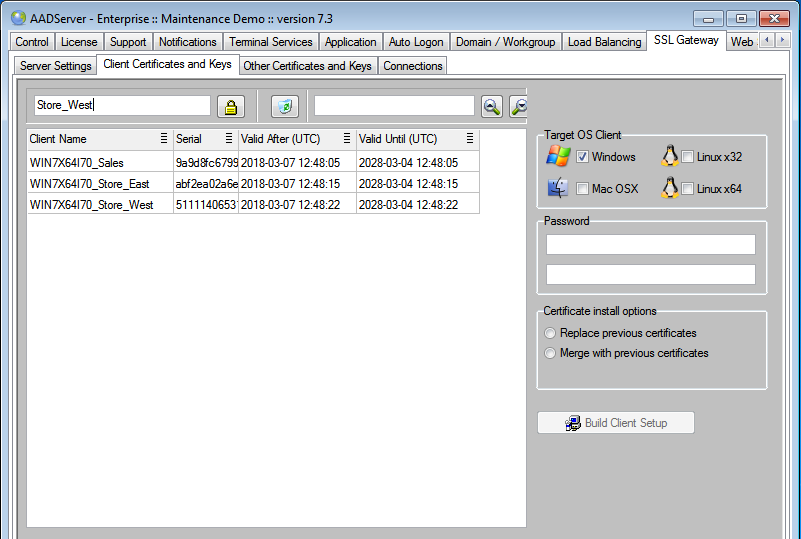Click the Mac OSX Finder icon
This screenshot has width=801, height=539.
[x=557, y=189]
